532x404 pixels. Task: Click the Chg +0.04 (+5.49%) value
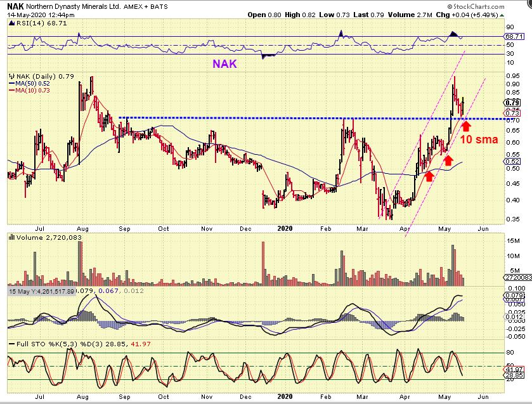coord(467,15)
